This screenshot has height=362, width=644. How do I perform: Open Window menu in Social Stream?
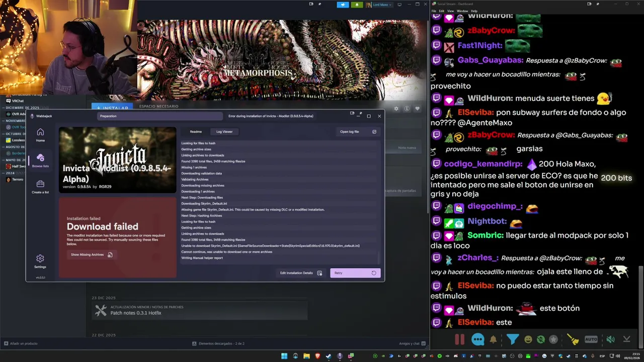[462, 11]
